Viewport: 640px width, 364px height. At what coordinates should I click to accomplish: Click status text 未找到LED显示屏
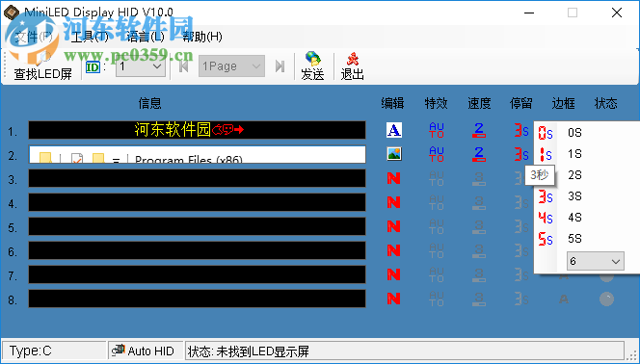click(x=263, y=351)
